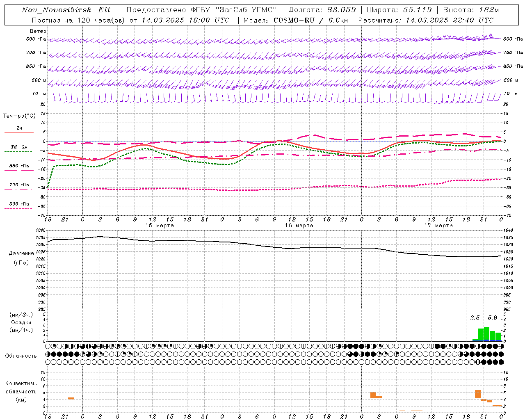Click the calculation time 14.03.2025 22:40 UTC
Screen dimensions: 525x420
450,20
